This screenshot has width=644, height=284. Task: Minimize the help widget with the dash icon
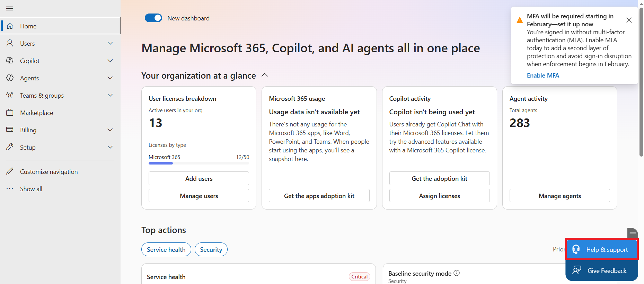(633, 233)
